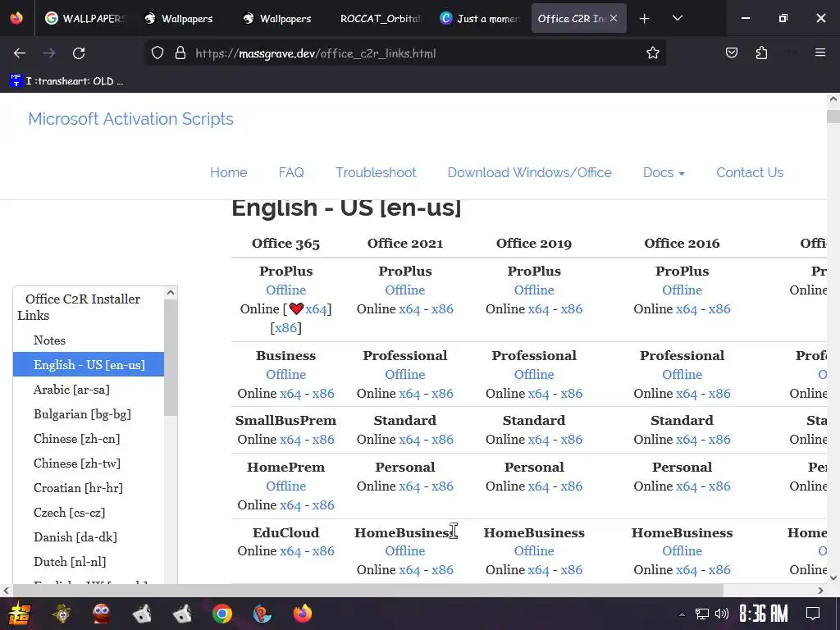840x630 pixels.
Task: Click Offline under HomePrem
Action: click(286, 486)
